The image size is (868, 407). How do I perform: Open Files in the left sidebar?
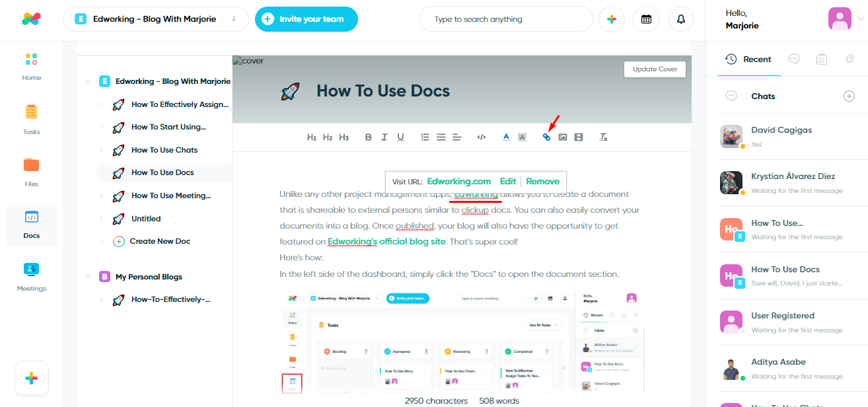[x=31, y=172]
